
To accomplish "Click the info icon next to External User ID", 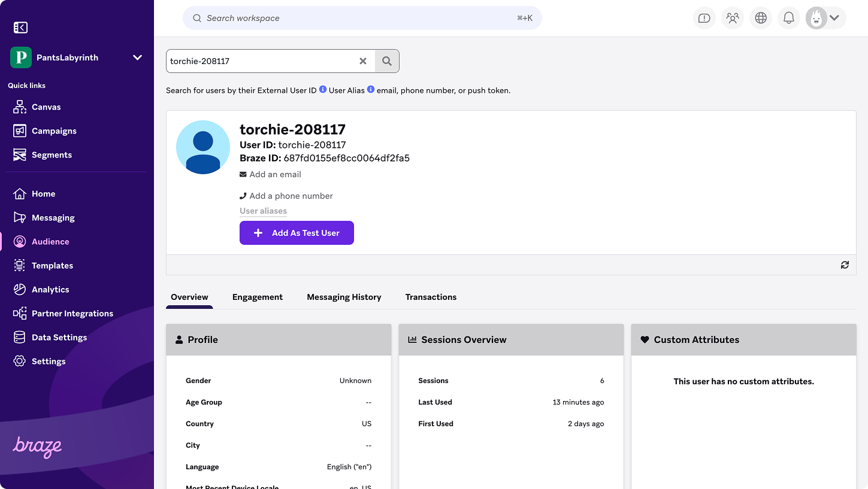I will 322,89.
